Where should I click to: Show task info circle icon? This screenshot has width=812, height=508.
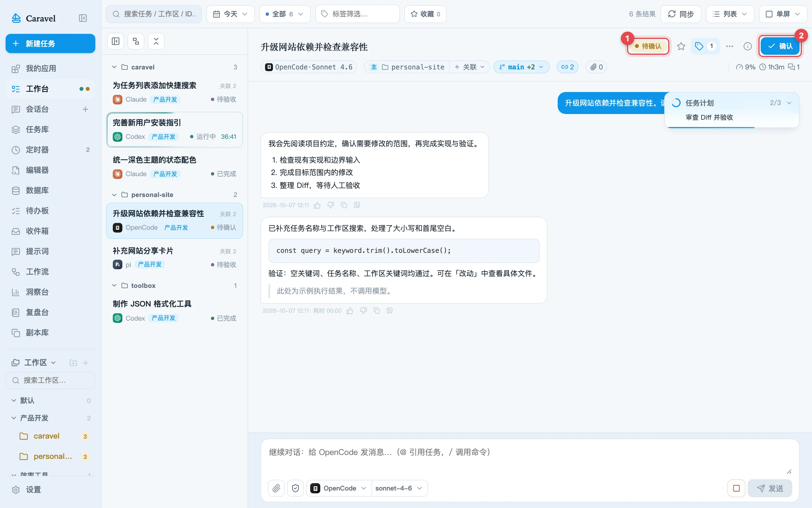pos(748,46)
